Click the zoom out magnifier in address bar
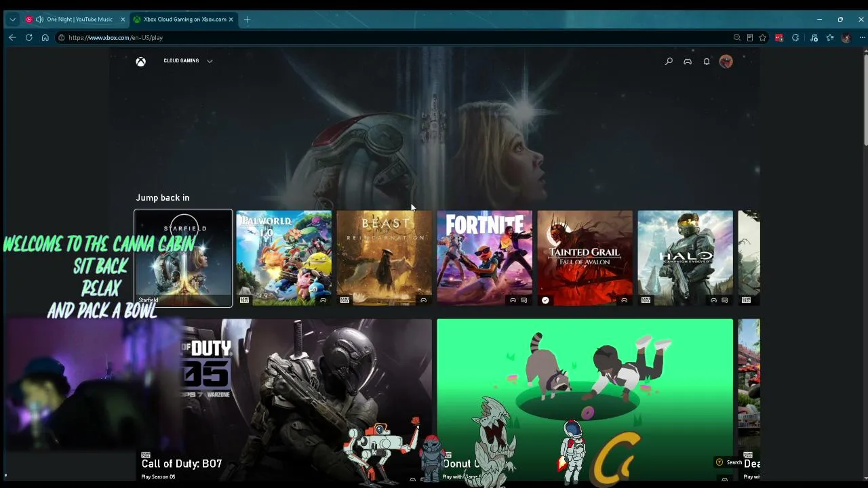Image resolution: width=868 pixels, height=488 pixels. click(x=737, y=38)
